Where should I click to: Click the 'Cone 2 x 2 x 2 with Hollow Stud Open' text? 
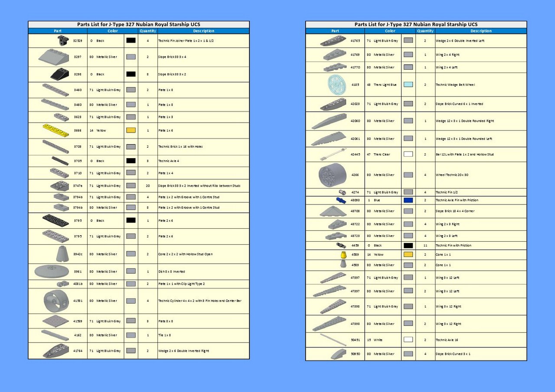pyautogui.click(x=185, y=254)
